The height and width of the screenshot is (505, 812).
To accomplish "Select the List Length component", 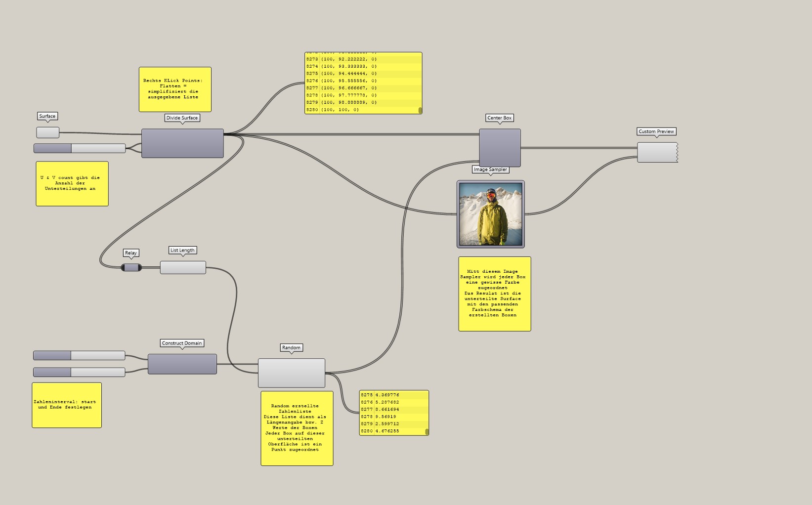I will point(182,267).
